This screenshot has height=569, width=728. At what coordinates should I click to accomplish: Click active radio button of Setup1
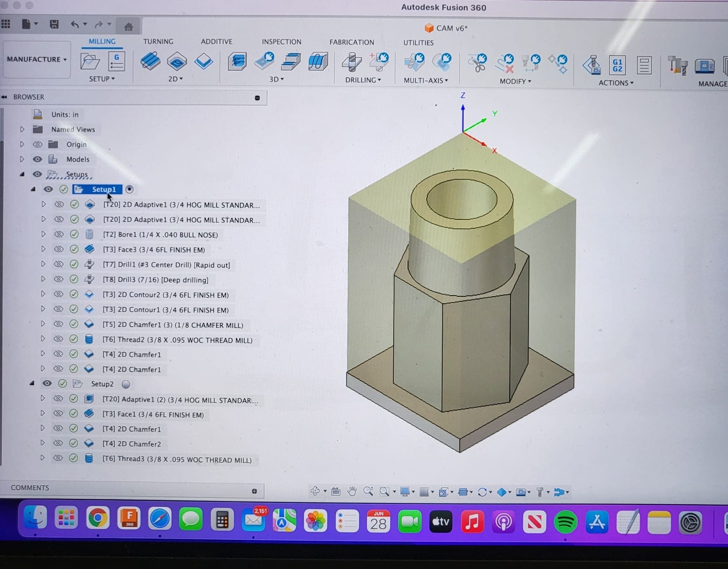point(129,189)
